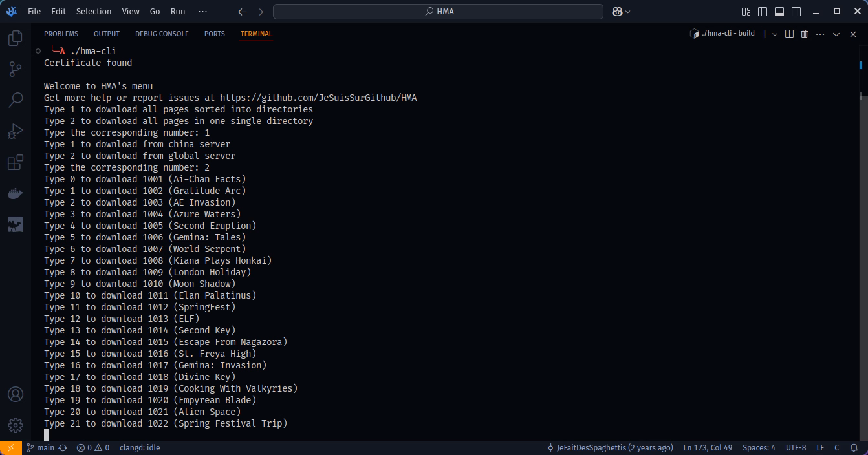
Task: Change end of line sequence LF
Action: (x=820, y=447)
